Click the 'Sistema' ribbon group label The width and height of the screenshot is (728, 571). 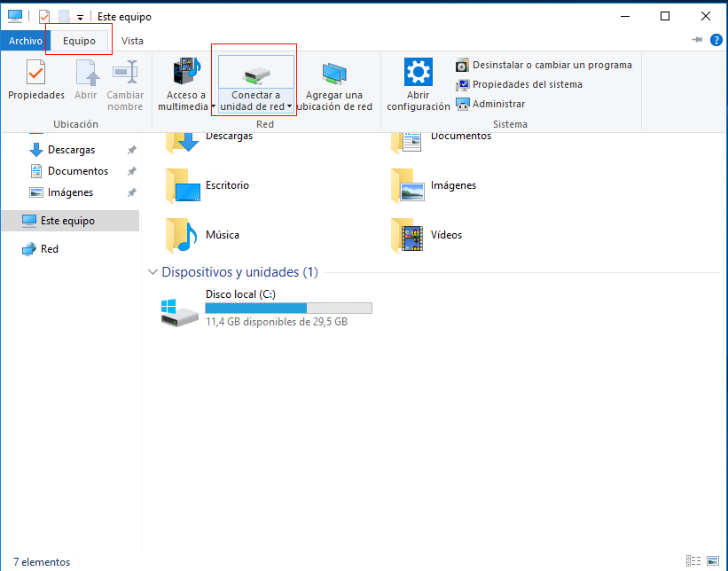(510, 124)
